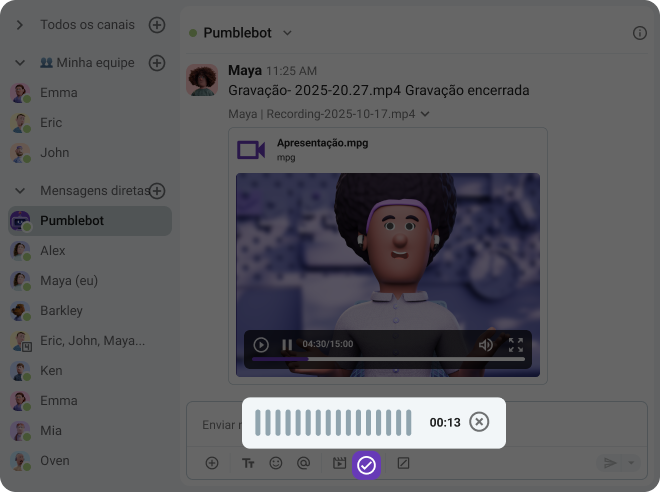Click the 00:13 recording timer
This screenshot has width=660, height=492.
point(445,423)
